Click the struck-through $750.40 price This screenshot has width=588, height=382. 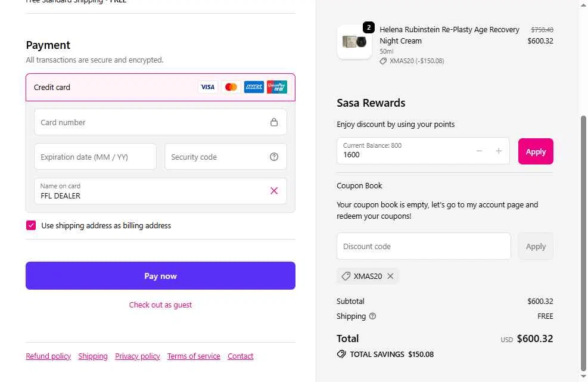pos(542,30)
